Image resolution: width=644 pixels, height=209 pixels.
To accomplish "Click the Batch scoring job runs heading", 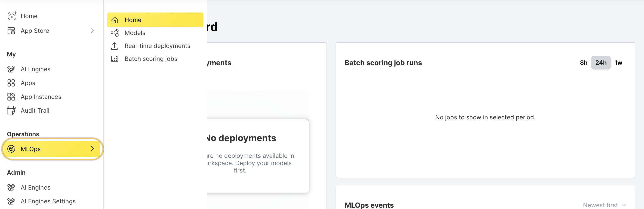I will pos(383,63).
